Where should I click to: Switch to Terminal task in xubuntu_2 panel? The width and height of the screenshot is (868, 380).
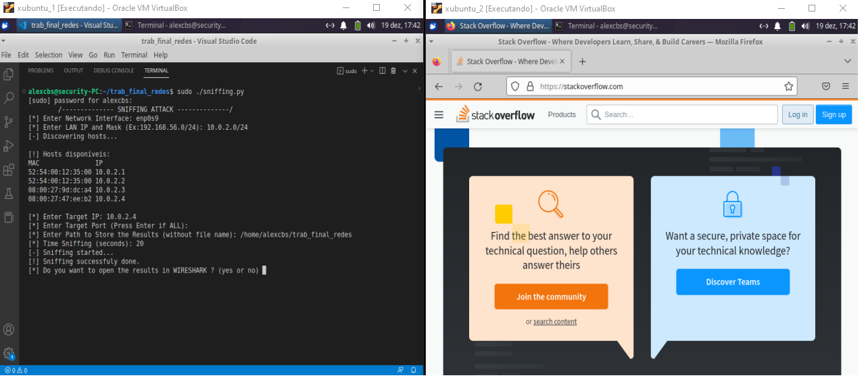coord(606,26)
